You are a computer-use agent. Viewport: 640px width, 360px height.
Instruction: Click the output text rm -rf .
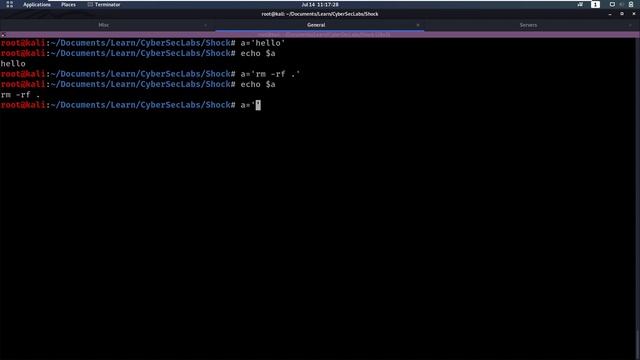click(x=20, y=95)
